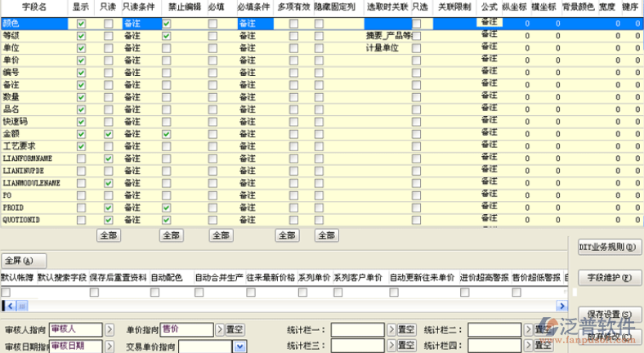The image size is (644, 353).
Task: Toggle the 默认帐簿 checkbox
Action: point(6,293)
